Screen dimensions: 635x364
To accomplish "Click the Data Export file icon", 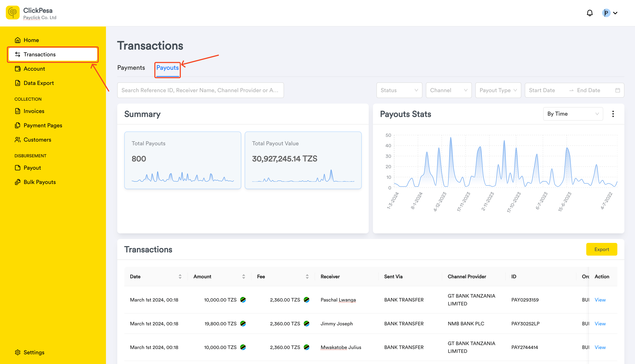I will [x=17, y=83].
